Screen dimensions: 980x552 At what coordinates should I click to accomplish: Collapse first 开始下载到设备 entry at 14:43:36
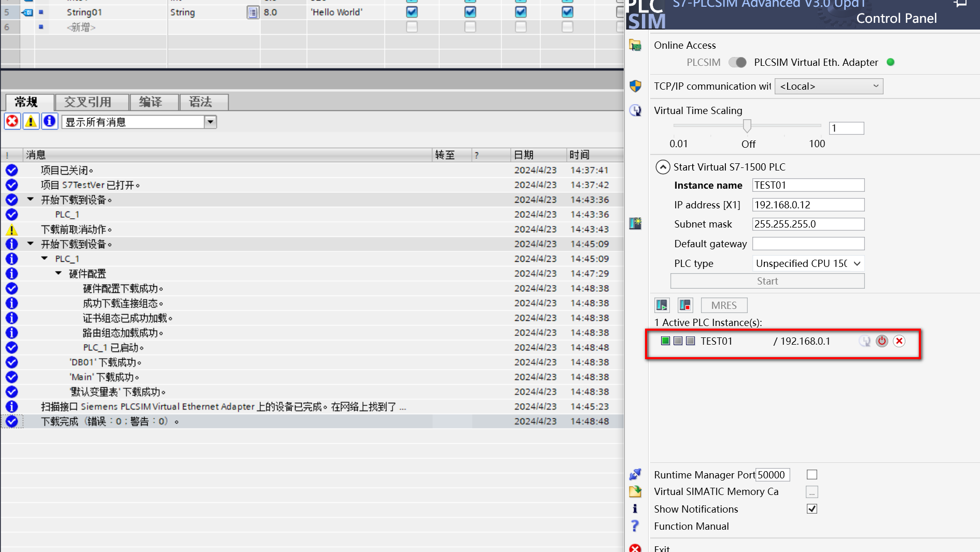pos(31,200)
